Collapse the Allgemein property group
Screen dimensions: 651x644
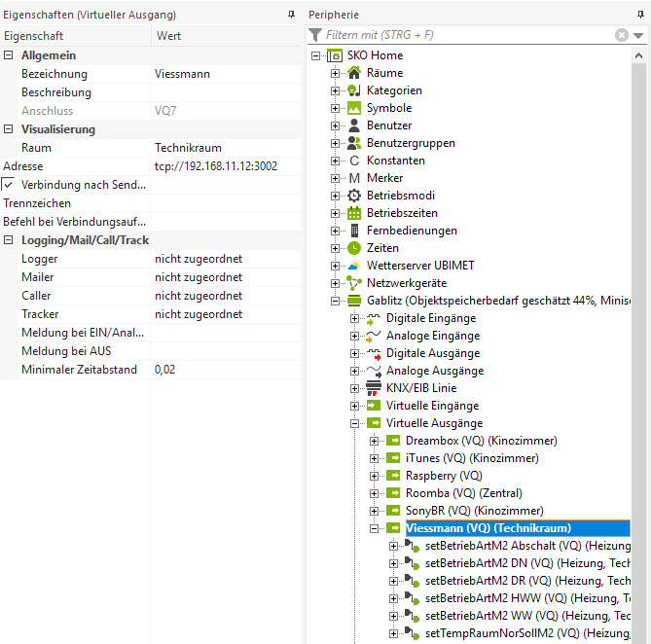[x=9, y=55]
